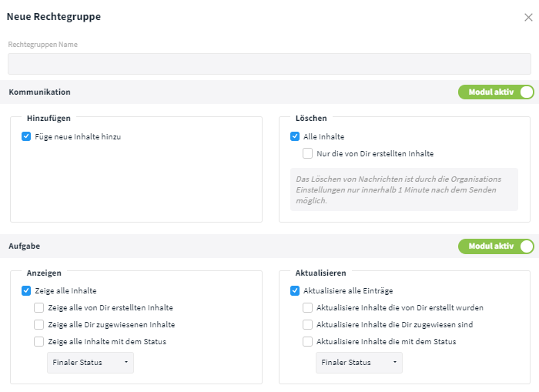Image resolution: width=539 pixels, height=392 pixels.
Task: Uncheck Zeige alle Inhalte
Action: pos(26,290)
